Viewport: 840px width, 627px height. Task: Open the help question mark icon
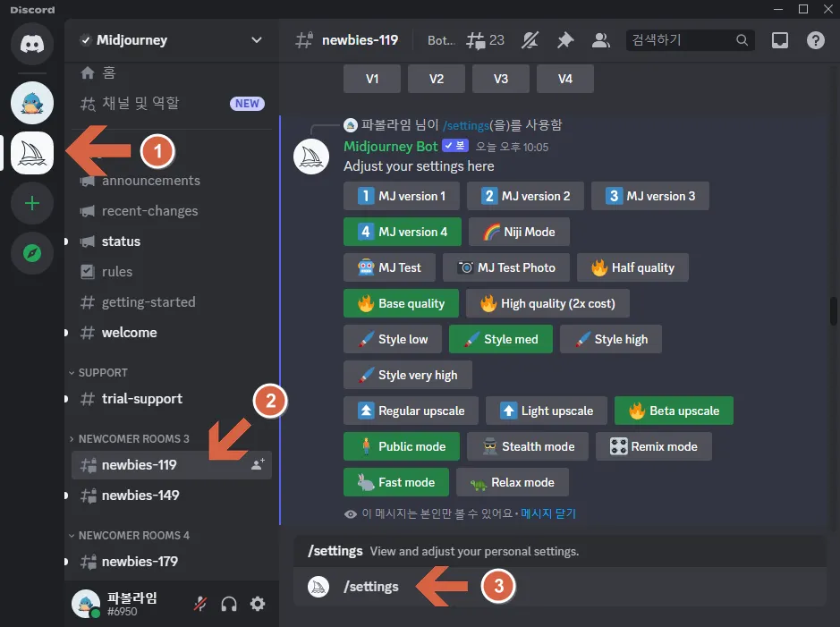815,40
